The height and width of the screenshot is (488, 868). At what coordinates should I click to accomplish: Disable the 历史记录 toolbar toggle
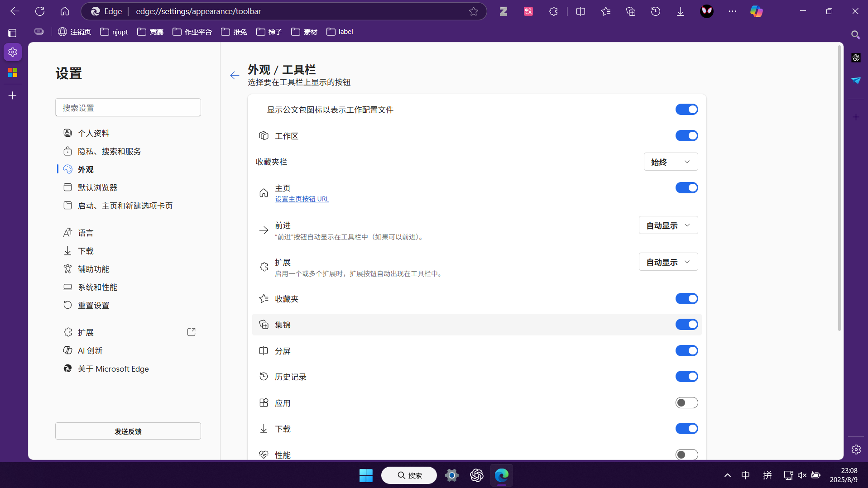tap(686, 376)
